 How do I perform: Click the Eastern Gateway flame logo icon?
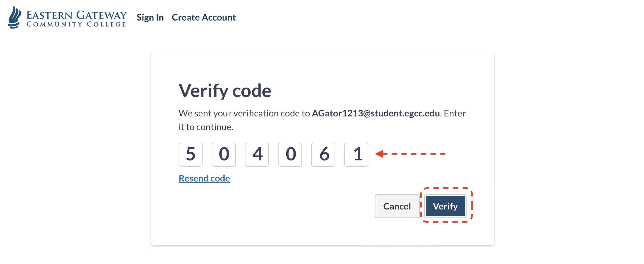[15, 17]
